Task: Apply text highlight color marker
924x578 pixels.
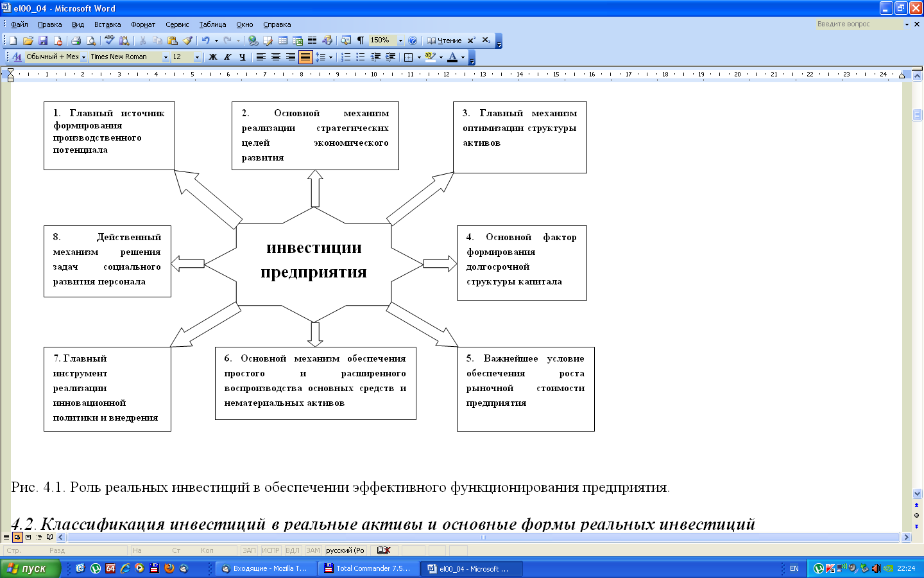Action: tap(430, 57)
